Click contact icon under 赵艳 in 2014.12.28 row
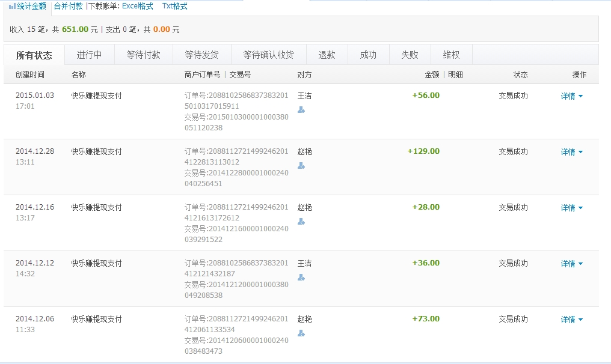This screenshot has width=611, height=364. point(301,166)
